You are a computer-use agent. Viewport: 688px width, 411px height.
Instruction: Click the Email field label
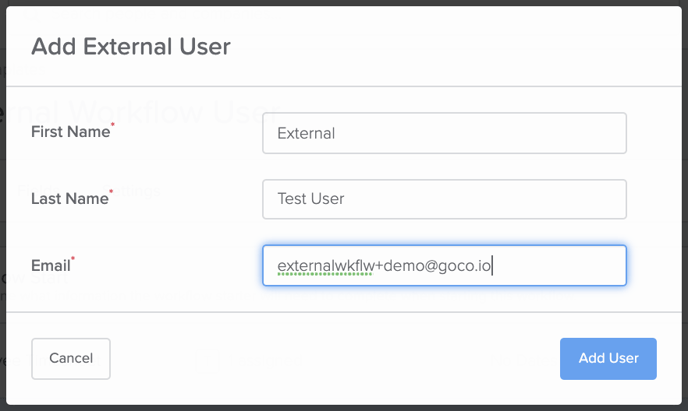click(50, 265)
